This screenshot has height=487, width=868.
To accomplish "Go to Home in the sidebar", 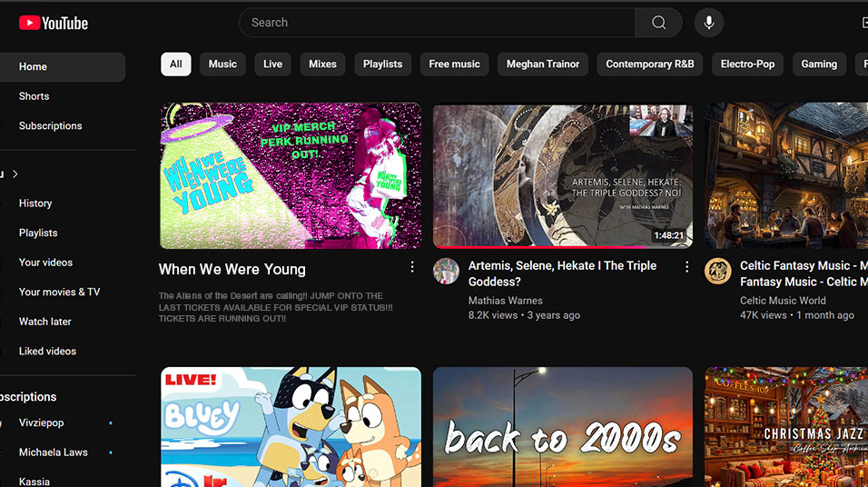I will pos(63,67).
